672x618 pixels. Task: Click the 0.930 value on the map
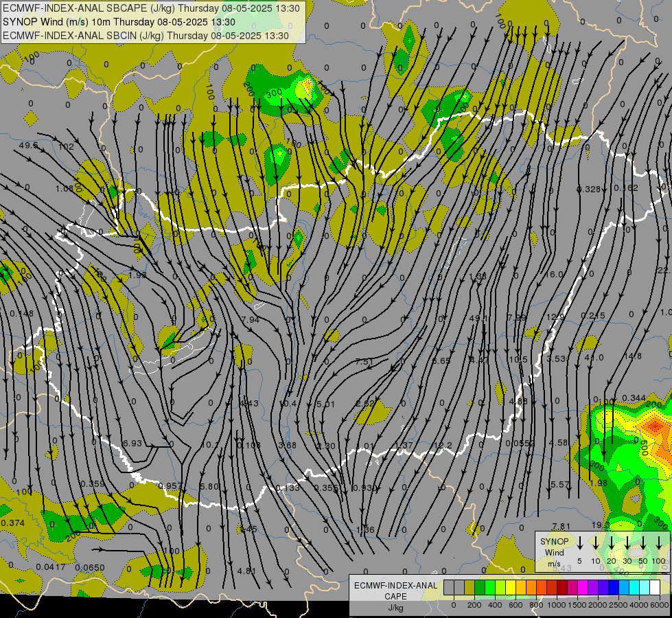click(364, 488)
